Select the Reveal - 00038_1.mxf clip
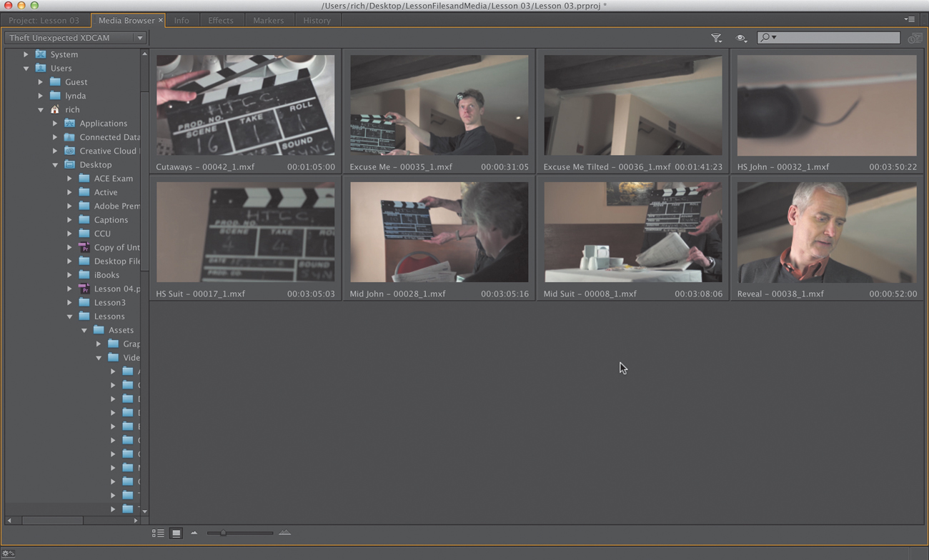This screenshot has height=560, width=929. click(827, 232)
